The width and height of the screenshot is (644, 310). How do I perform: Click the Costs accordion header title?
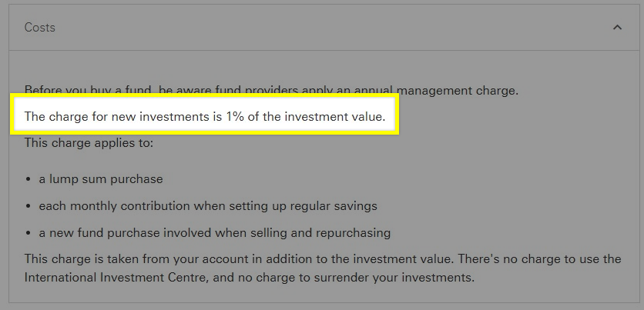(40, 28)
